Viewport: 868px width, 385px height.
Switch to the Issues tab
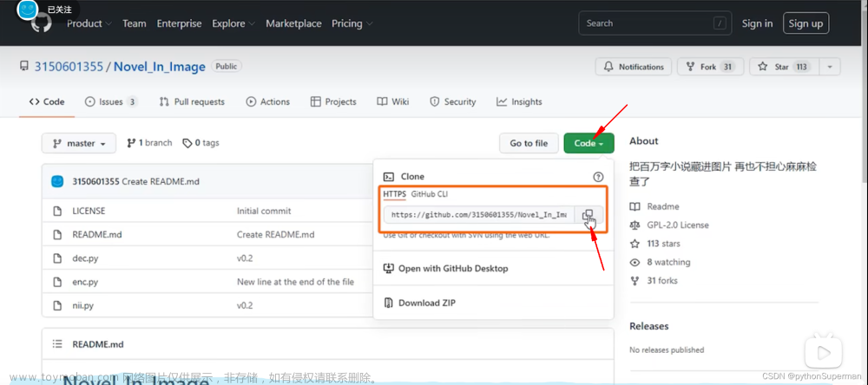pyautogui.click(x=111, y=101)
